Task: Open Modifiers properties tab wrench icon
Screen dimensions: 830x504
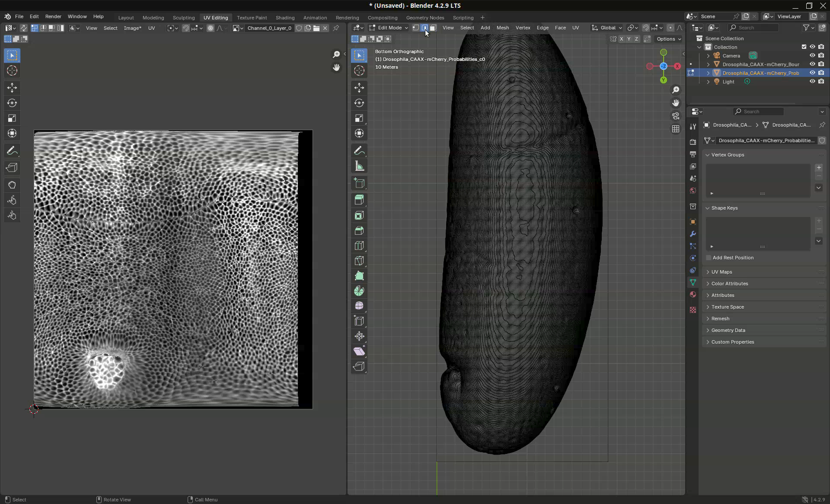Action: (x=693, y=234)
